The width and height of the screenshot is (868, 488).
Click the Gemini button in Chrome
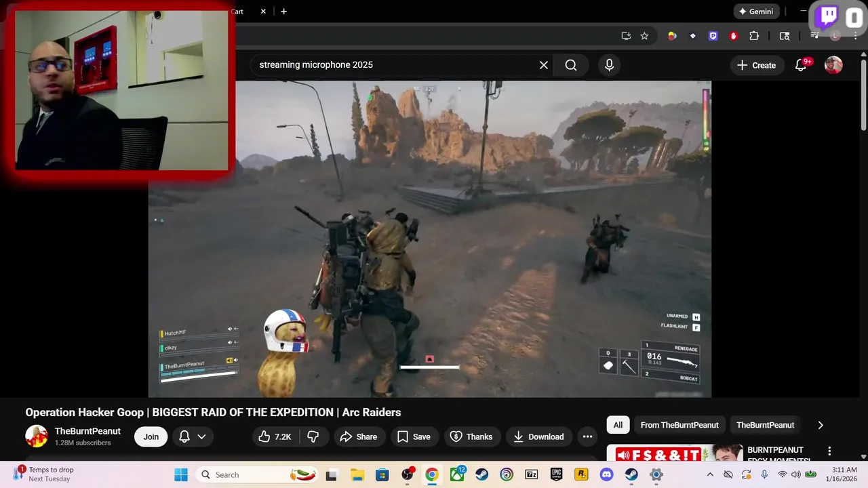click(x=757, y=12)
